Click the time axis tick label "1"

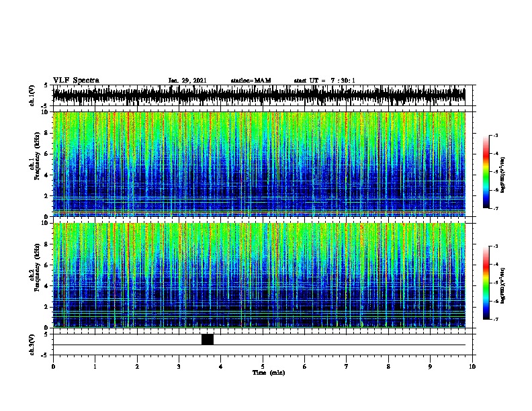pyautogui.click(x=95, y=367)
